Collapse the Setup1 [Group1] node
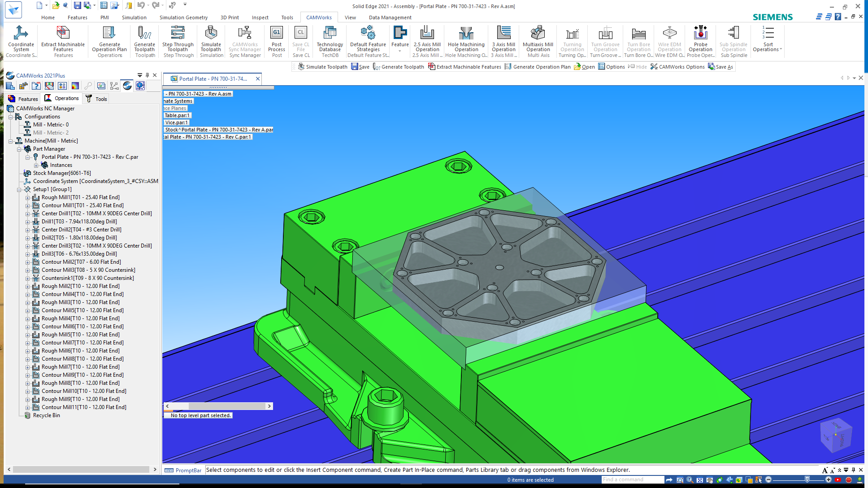Screen dimensions: 868x488 tap(19, 189)
